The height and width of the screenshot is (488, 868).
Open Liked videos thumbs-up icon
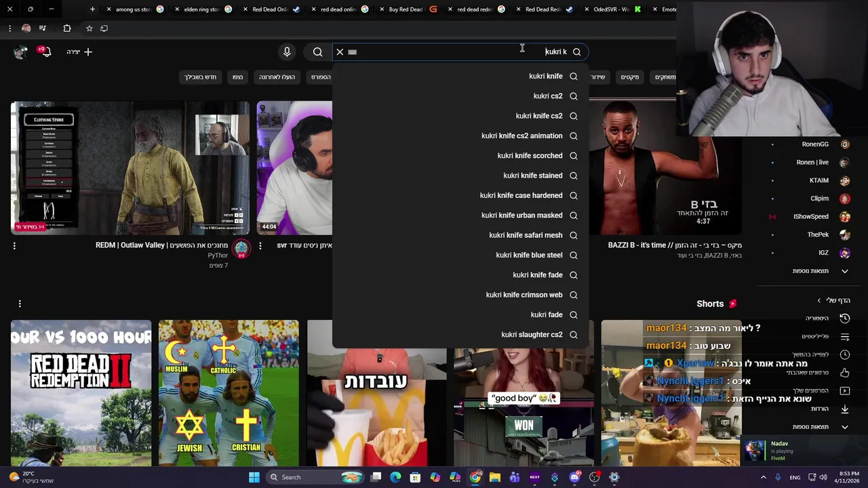click(x=845, y=373)
